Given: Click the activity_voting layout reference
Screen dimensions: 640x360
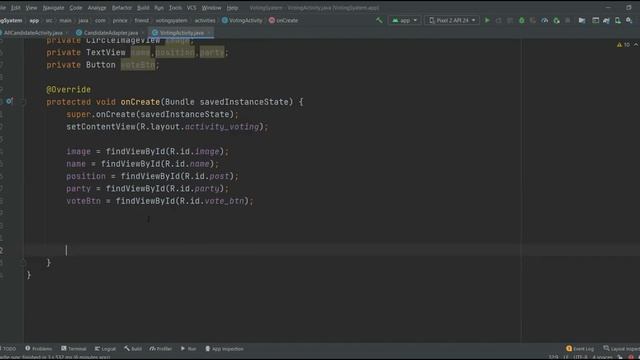Looking at the screenshot, I should (x=222, y=127).
